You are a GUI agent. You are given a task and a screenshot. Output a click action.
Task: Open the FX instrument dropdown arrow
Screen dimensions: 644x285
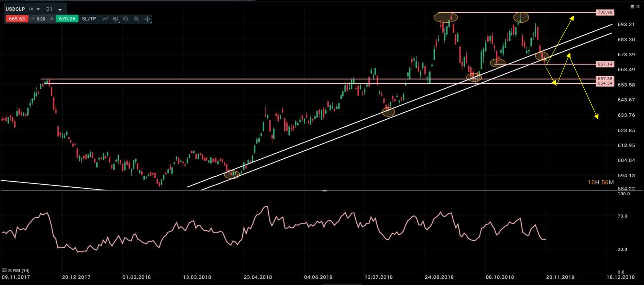[x=38, y=10]
